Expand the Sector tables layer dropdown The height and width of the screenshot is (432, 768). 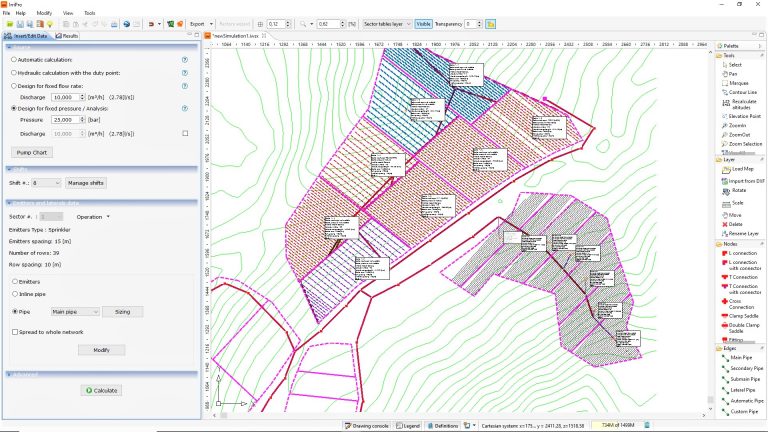[385, 23]
